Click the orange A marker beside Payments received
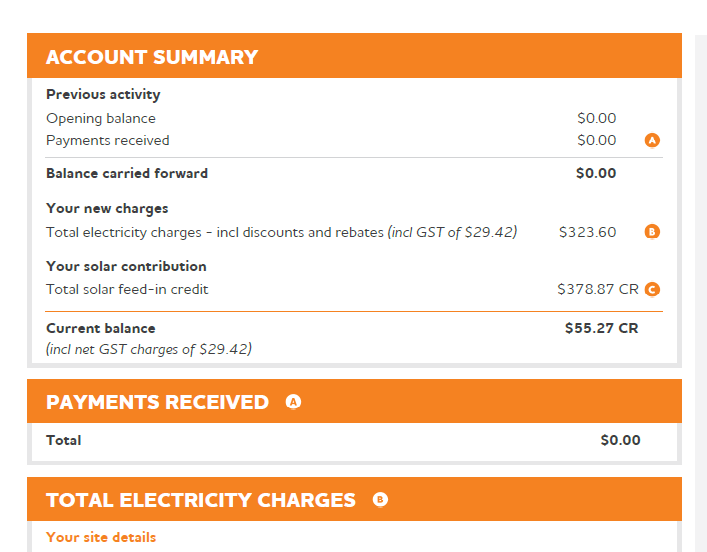Viewport: 707px width, 552px height. pyautogui.click(x=652, y=141)
